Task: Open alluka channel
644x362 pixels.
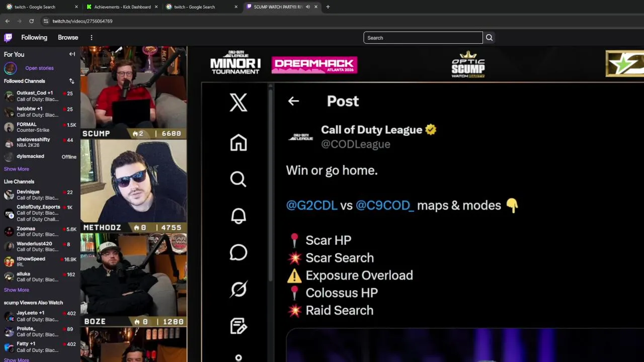Action: [40, 277]
